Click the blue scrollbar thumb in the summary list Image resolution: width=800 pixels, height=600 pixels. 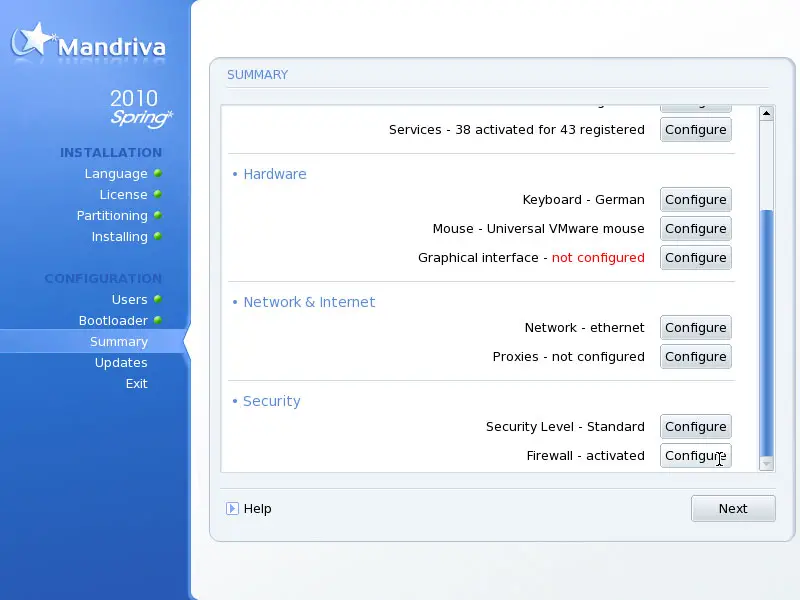coord(766,333)
